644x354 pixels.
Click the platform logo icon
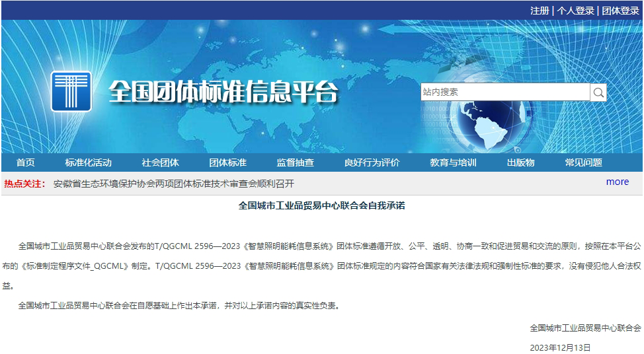click(x=71, y=91)
